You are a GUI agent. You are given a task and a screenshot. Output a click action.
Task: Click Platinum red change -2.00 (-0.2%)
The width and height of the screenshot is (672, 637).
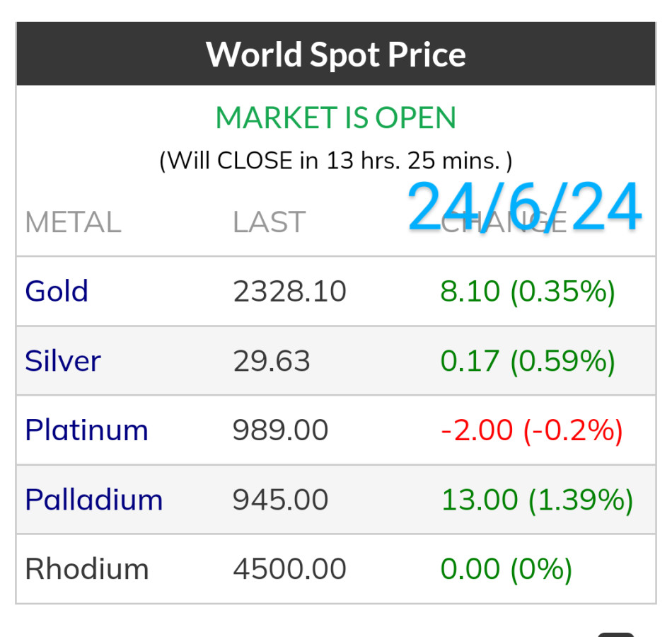click(531, 430)
